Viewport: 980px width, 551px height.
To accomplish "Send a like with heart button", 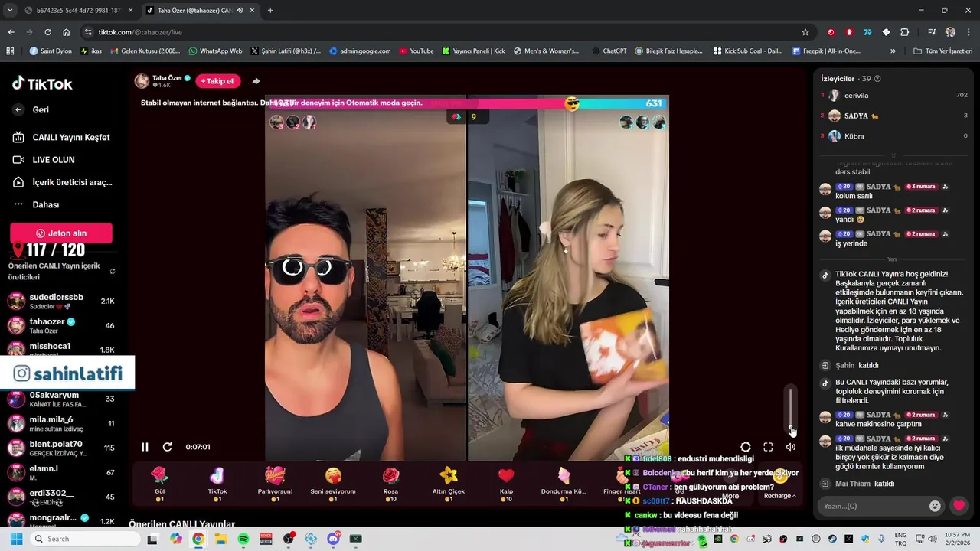I will (x=959, y=506).
